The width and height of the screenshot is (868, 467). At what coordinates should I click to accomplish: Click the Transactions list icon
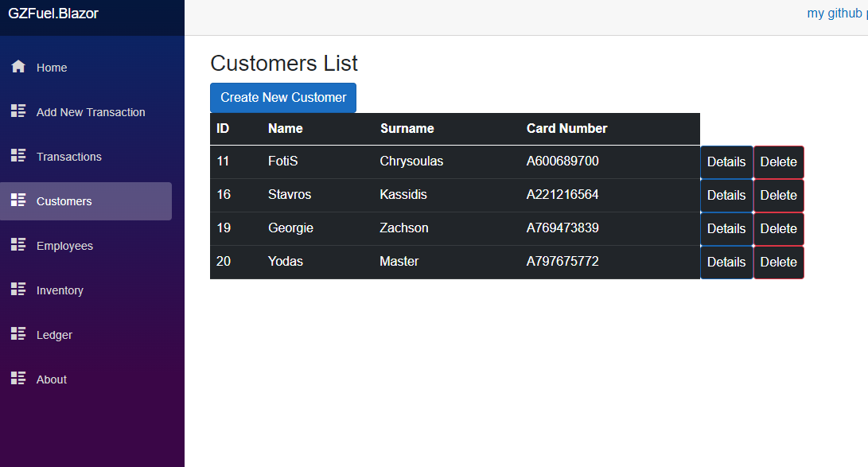pyautogui.click(x=18, y=155)
